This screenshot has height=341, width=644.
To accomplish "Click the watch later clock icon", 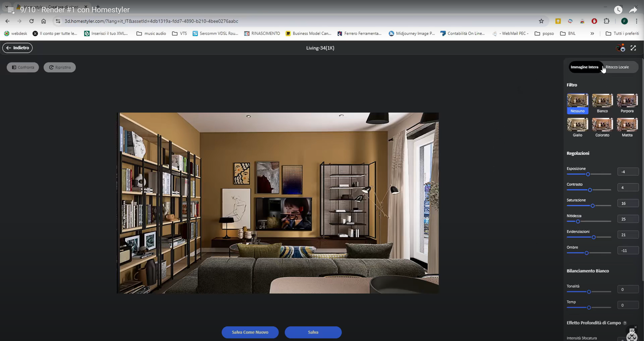I will (x=618, y=10).
